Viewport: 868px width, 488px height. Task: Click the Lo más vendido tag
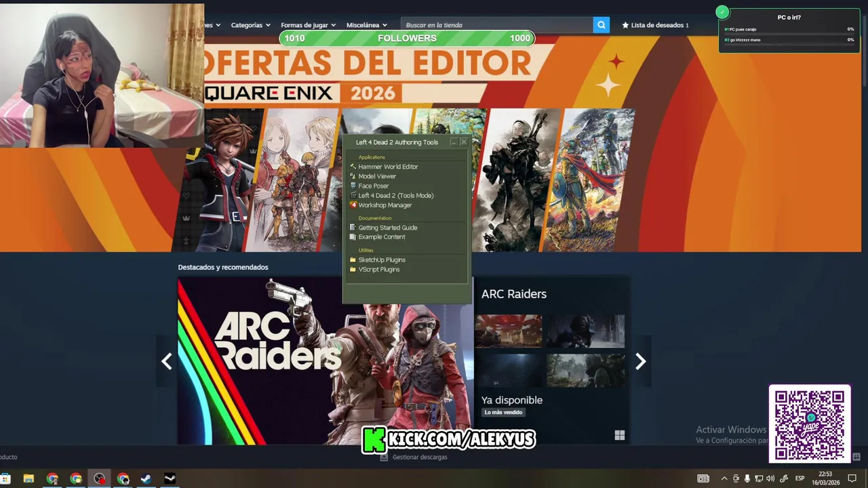(x=503, y=412)
